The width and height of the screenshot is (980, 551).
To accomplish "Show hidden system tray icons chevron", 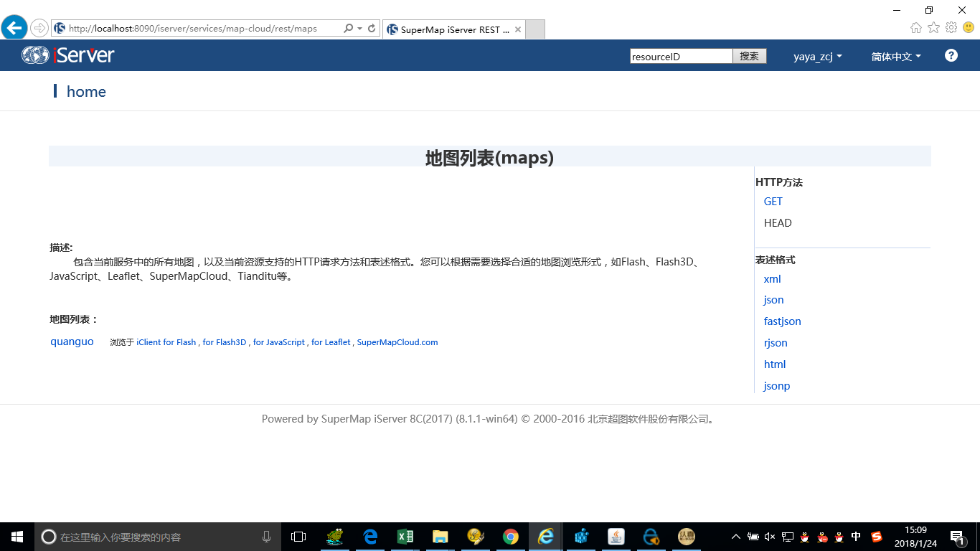I will click(x=736, y=537).
